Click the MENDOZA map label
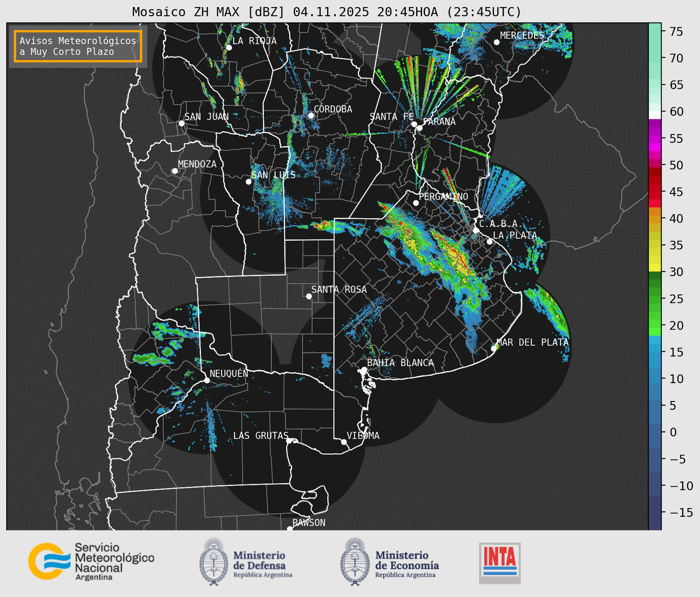This screenshot has height=597, width=700. pos(197,164)
